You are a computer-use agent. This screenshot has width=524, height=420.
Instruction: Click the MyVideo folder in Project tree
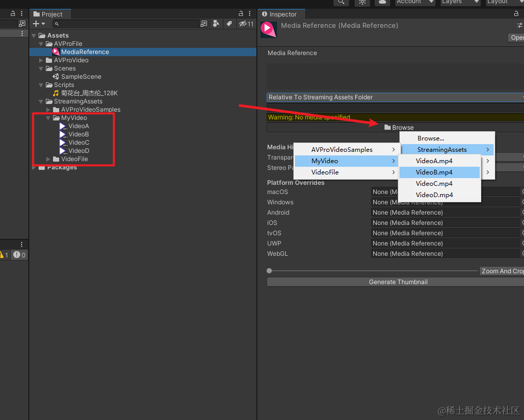74,118
